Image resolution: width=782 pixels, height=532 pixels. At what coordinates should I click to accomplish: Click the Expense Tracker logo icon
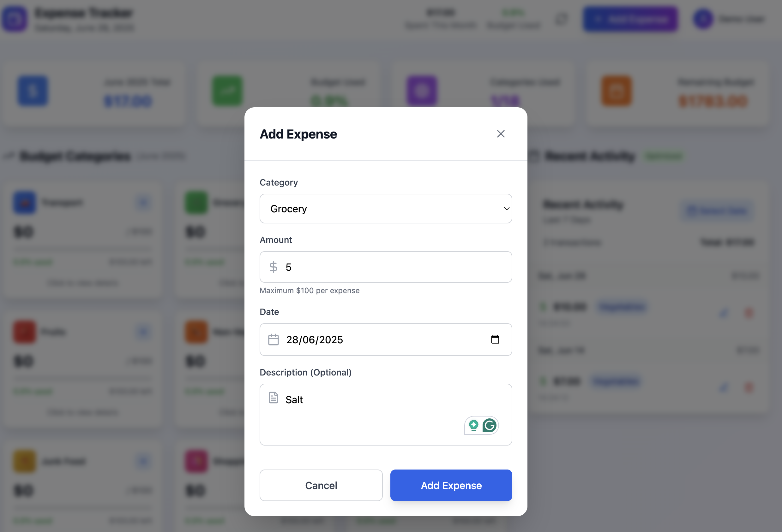(15, 19)
